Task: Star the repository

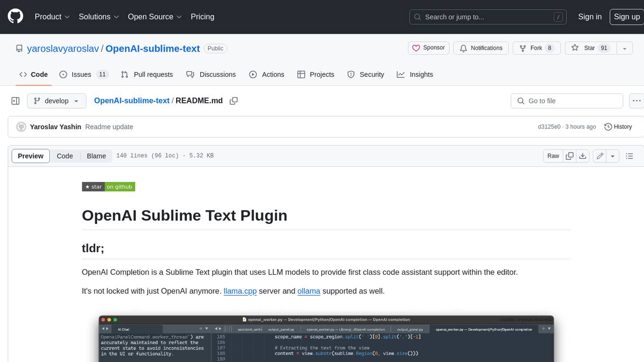Action: tap(590, 48)
